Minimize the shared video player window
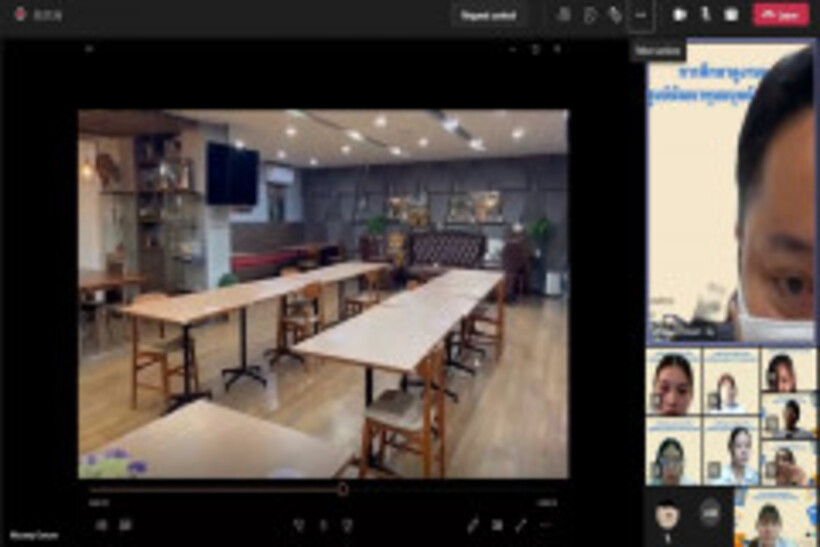 [513, 50]
